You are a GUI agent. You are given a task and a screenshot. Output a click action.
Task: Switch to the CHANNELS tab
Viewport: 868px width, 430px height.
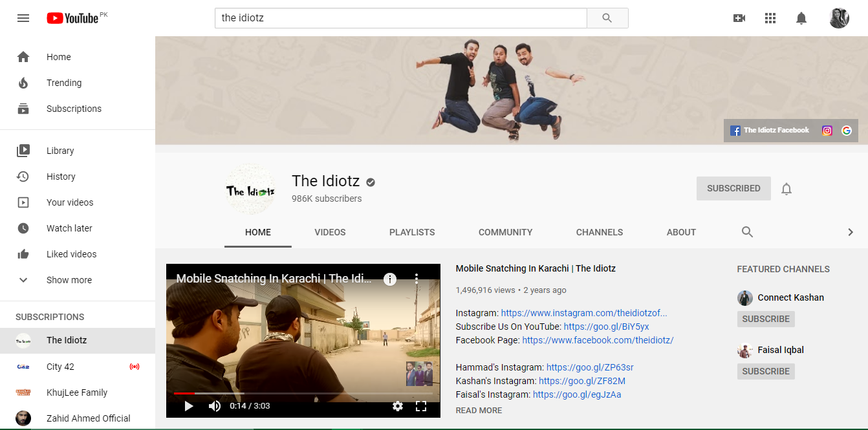[x=600, y=232]
